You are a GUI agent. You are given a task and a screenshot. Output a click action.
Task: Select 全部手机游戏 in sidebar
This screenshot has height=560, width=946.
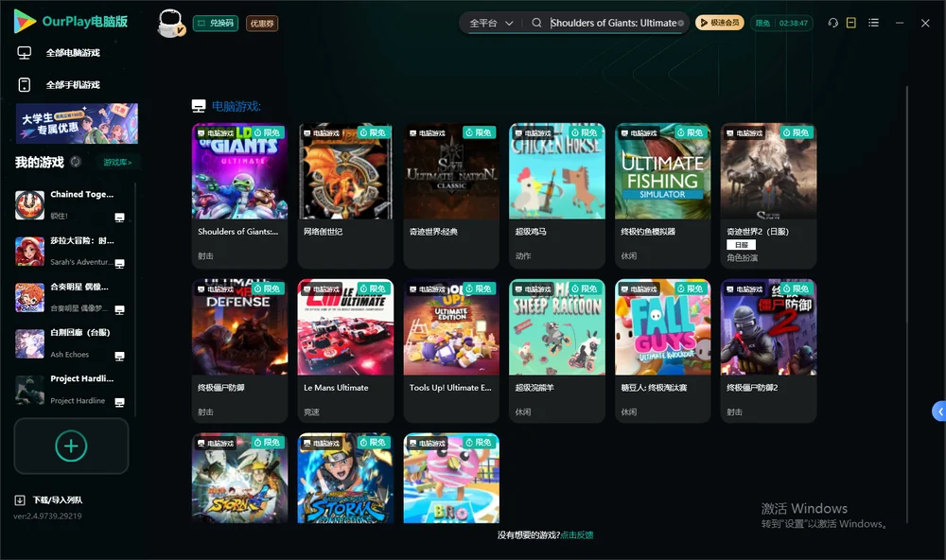point(73,85)
